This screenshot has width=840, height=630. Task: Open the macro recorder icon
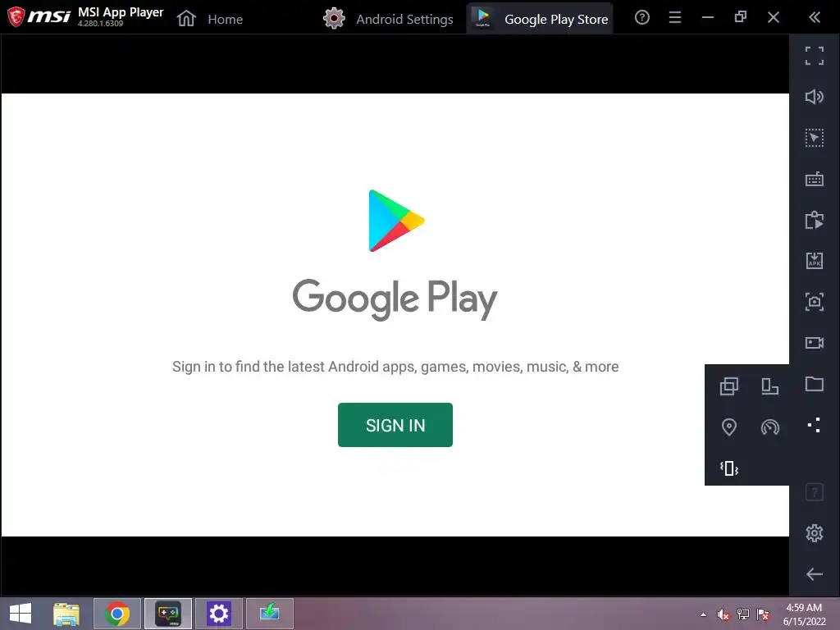(x=815, y=220)
